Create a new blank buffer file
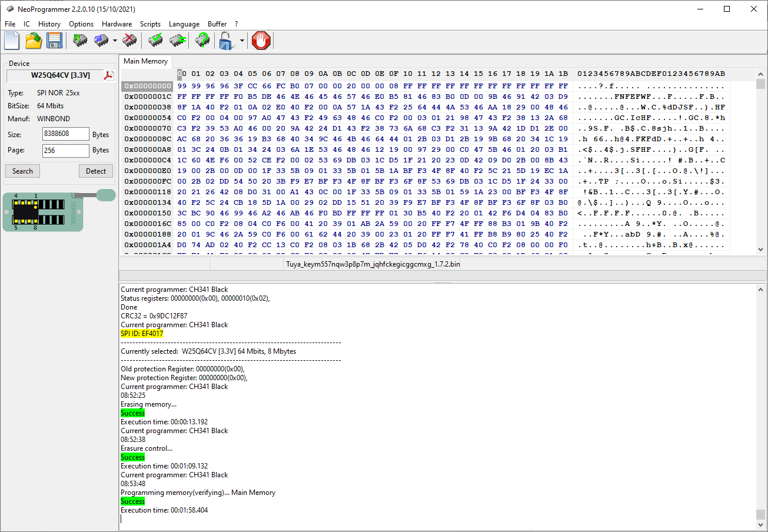 click(x=12, y=41)
